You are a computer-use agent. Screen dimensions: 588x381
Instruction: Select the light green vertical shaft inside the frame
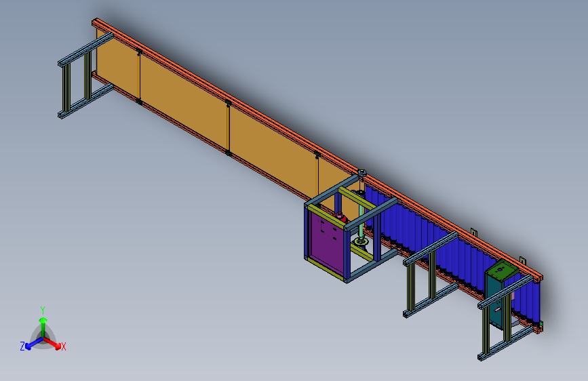(x=361, y=221)
